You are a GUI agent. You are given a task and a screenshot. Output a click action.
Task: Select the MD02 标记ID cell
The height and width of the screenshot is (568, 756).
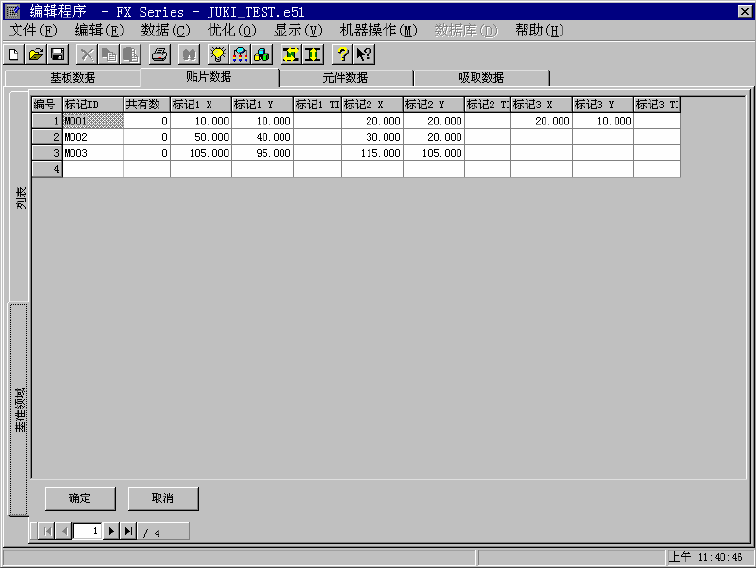click(93, 137)
